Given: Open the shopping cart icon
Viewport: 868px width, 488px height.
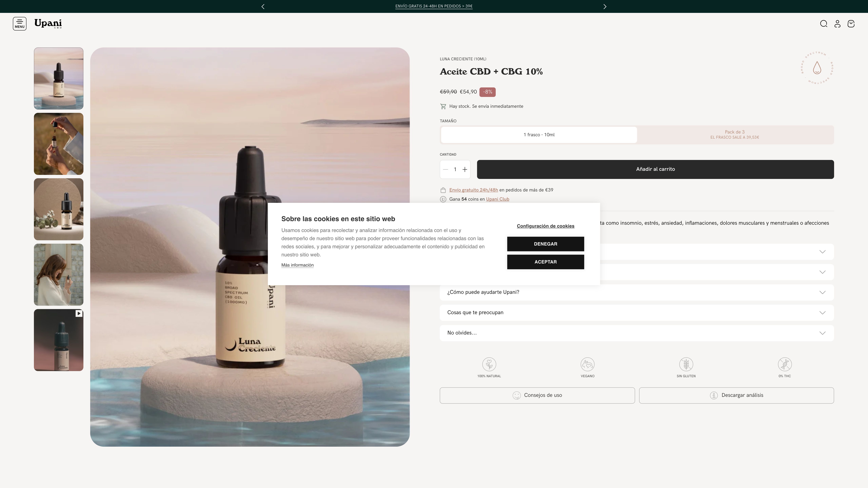Looking at the screenshot, I should [x=851, y=24].
